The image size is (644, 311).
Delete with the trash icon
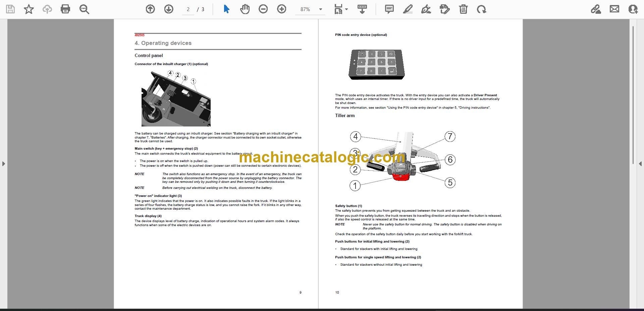(x=463, y=9)
